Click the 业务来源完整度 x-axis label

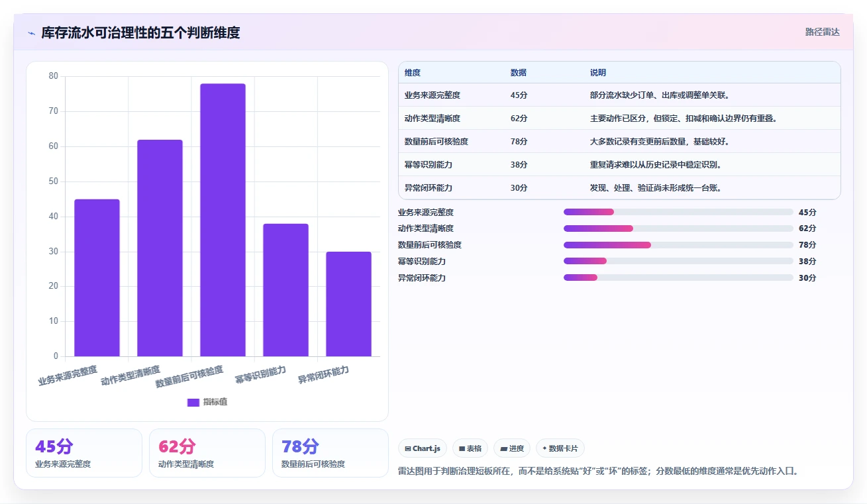click(68, 376)
